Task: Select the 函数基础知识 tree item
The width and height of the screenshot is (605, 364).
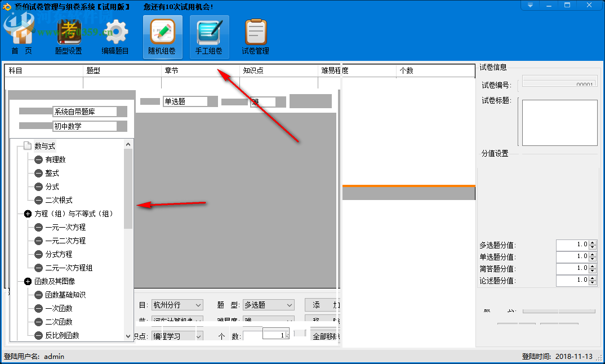Action: point(65,295)
